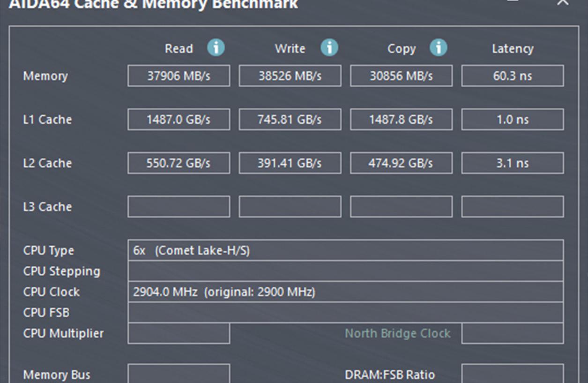Select the North Bridge Clock label
588x383 pixels.
click(398, 333)
